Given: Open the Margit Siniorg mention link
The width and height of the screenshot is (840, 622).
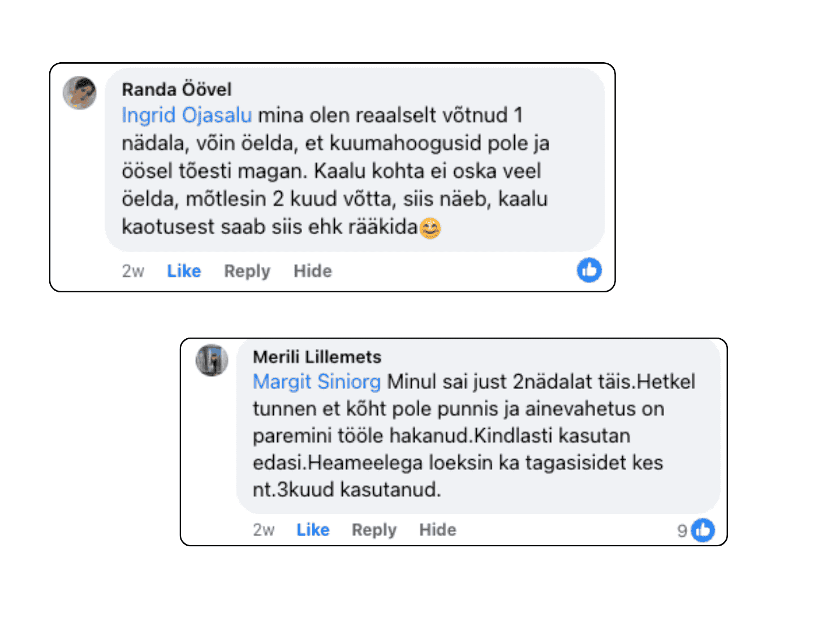Looking at the screenshot, I should click(316, 382).
